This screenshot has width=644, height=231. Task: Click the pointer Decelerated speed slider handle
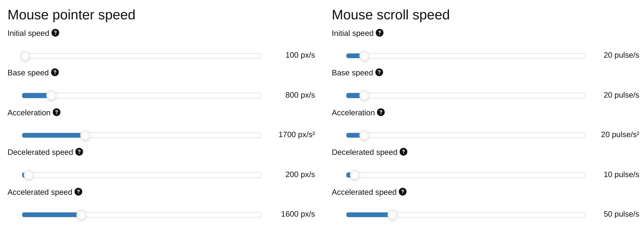29,175
